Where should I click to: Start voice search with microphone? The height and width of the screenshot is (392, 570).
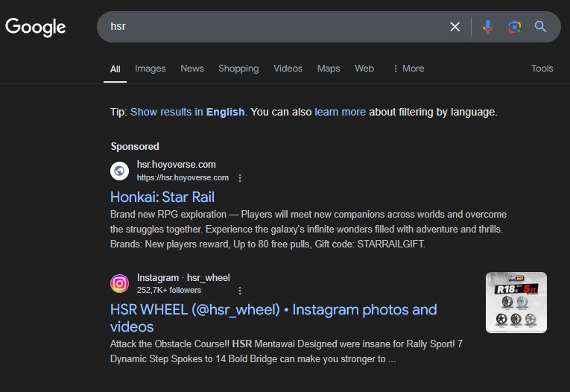coord(487,27)
